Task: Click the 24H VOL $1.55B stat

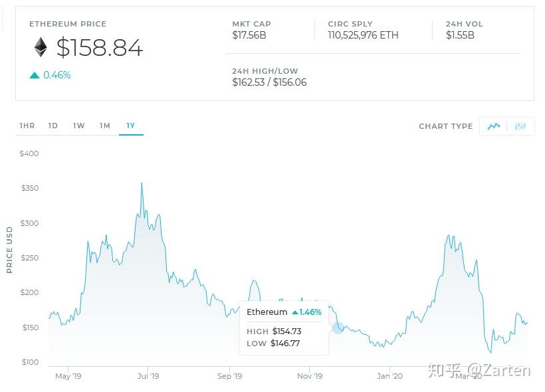Action: [464, 29]
